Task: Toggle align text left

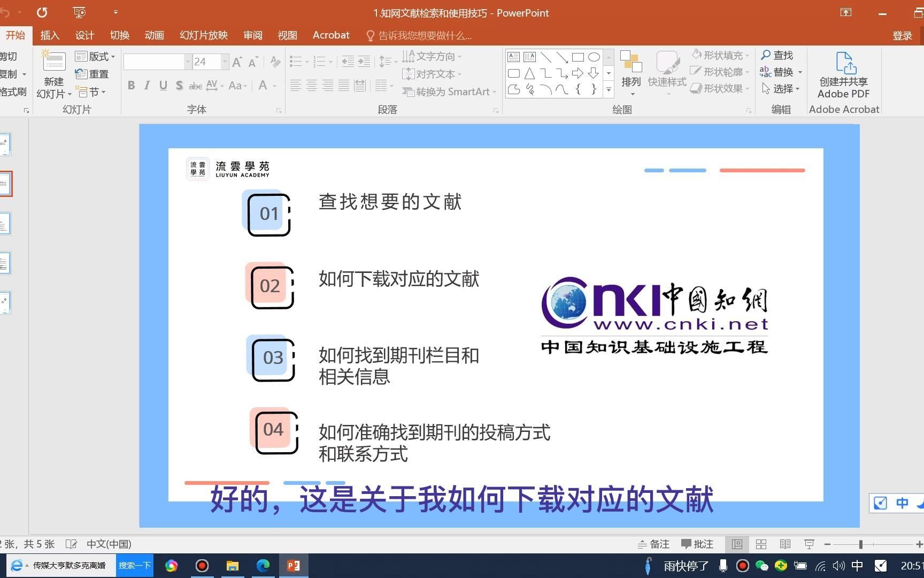Action: tap(296, 86)
